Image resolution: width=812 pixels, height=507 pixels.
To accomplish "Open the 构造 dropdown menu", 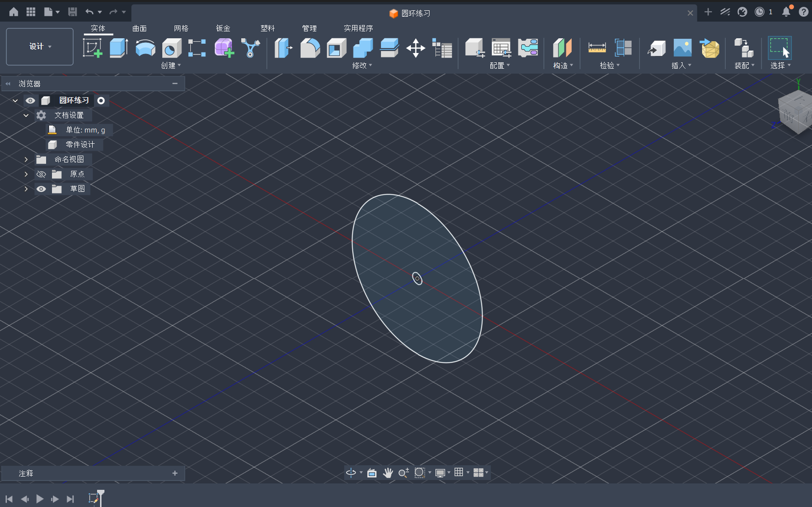I will pyautogui.click(x=563, y=65).
